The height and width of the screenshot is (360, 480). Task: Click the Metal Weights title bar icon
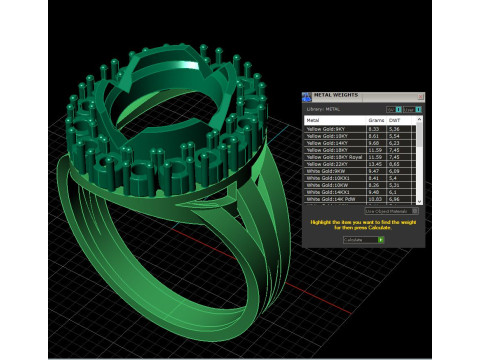307,97
